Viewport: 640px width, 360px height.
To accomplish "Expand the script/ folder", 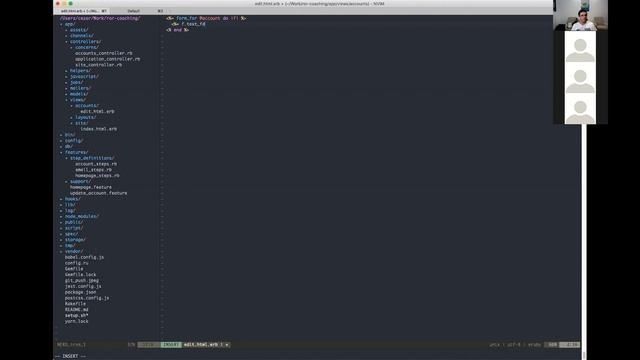I will [x=73, y=228].
